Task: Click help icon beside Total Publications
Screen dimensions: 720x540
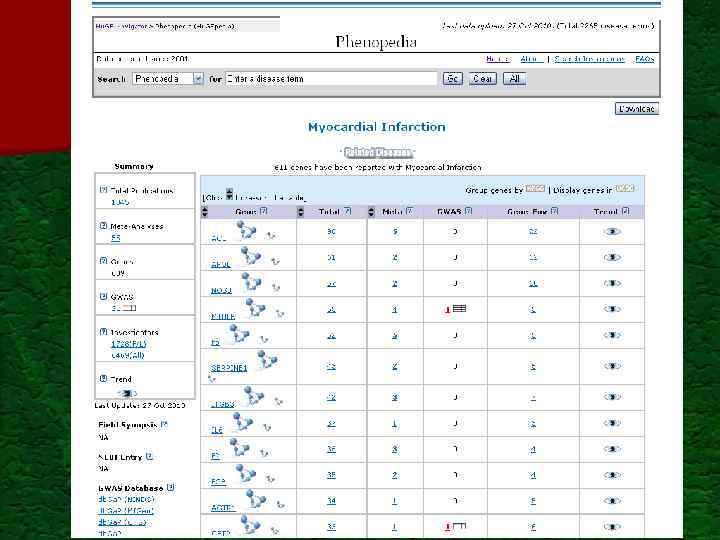Action: coord(103,190)
